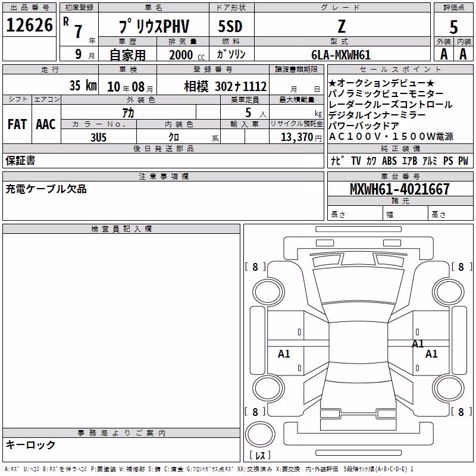Click the 最大積載量 header

(296, 99)
